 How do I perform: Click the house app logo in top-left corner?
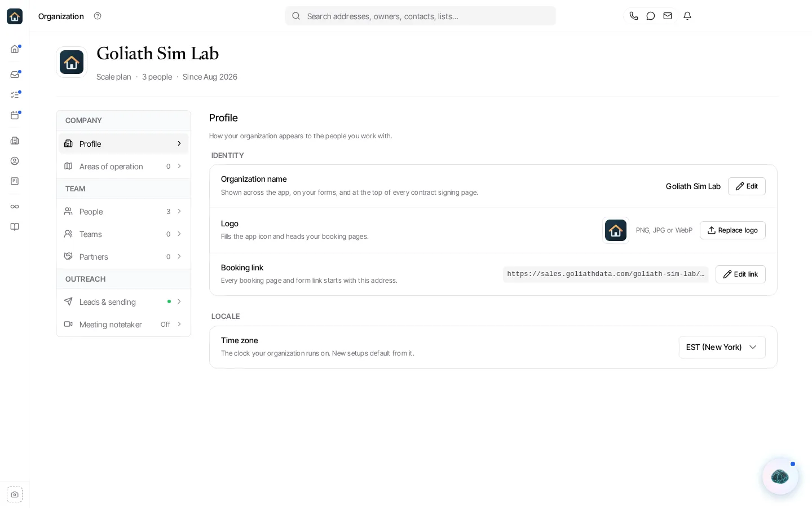(15, 16)
